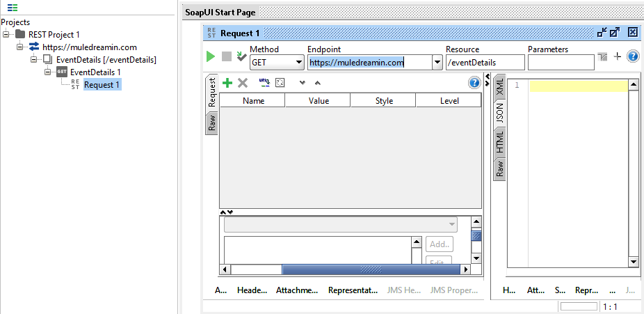Open the SoapUI Start Page tab
The width and height of the screenshot is (644, 314).
[220, 13]
